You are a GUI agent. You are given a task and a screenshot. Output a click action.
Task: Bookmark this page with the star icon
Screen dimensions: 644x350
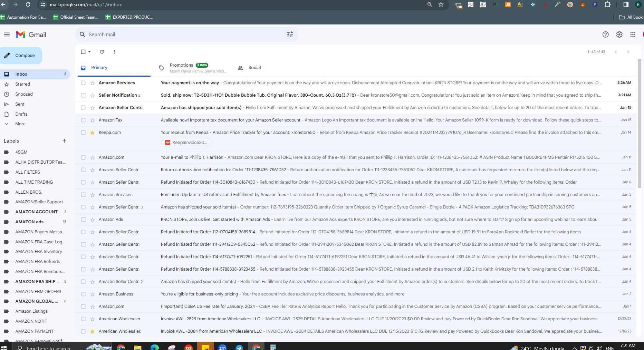pos(441,4)
